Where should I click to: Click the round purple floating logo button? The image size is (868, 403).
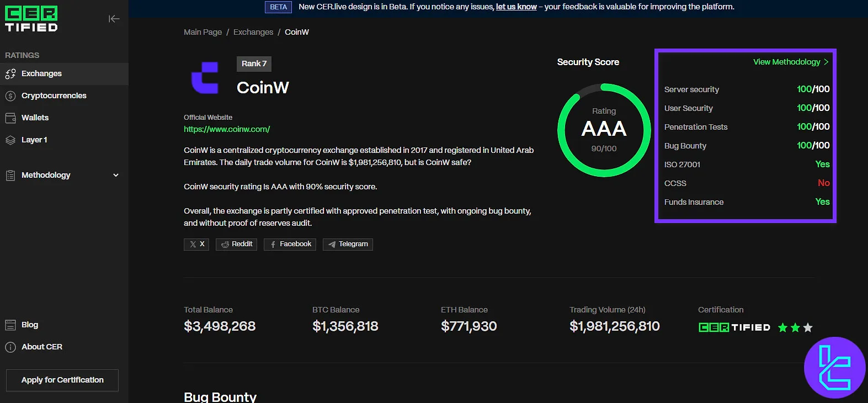pos(834,368)
